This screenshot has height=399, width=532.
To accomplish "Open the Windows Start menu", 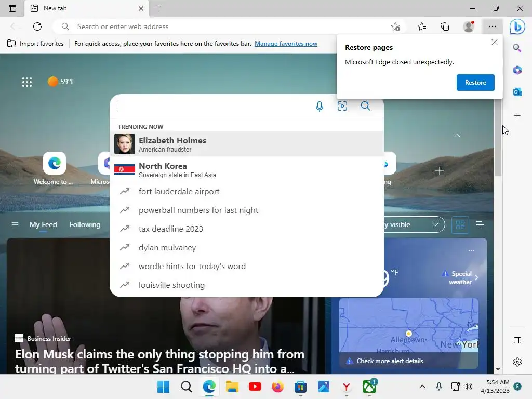I will (163, 387).
